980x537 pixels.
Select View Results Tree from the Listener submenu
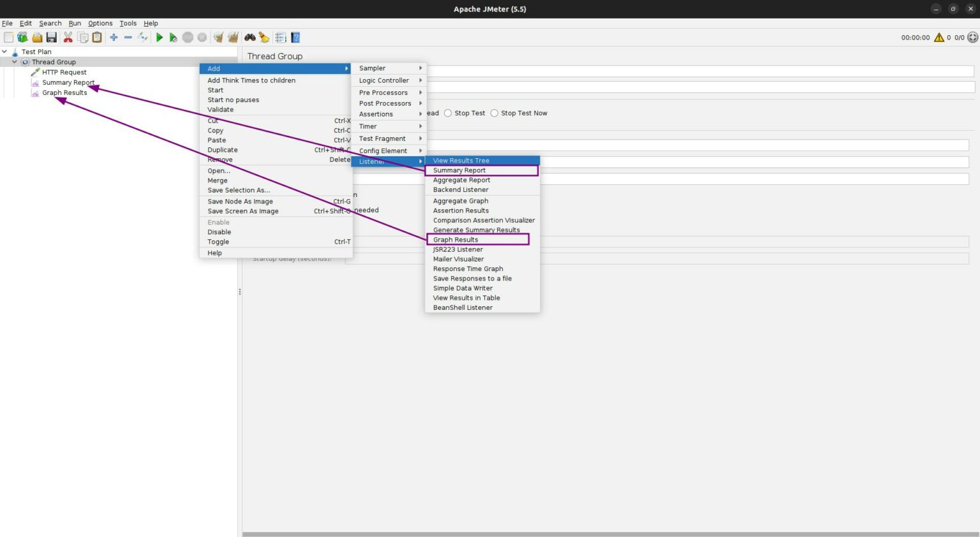pyautogui.click(x=461, y=160)
